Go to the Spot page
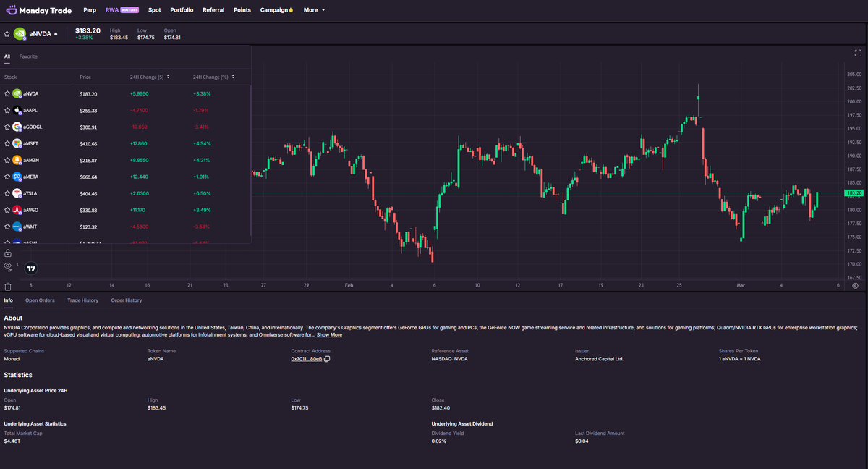 [x=154, y=10]
